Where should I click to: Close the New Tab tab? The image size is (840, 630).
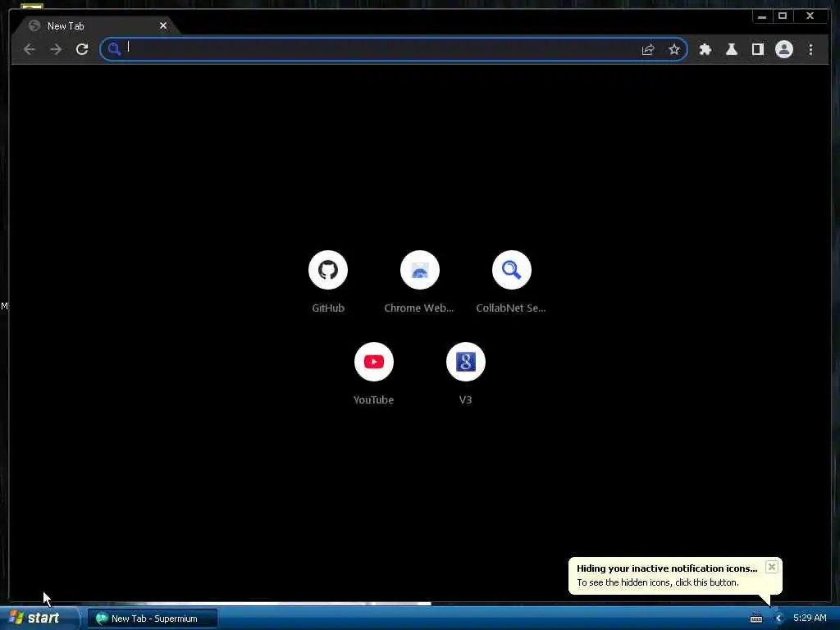[163, 25]
